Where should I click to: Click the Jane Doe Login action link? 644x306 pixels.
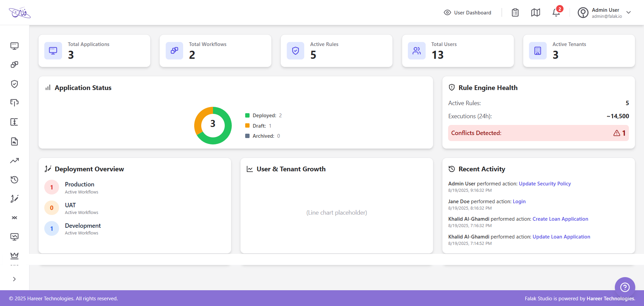point(519,202)
